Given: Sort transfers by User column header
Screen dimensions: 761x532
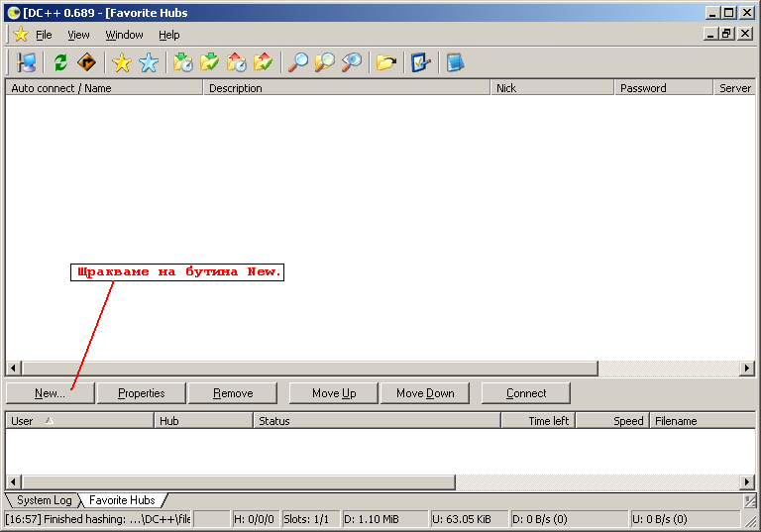Looking at the screenshot, I should [x=79, y=421].
